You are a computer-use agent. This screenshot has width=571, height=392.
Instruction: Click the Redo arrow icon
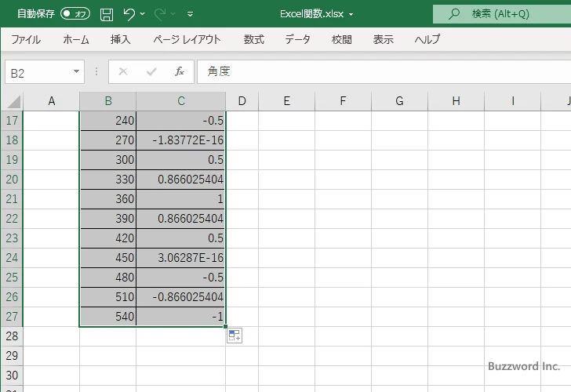coord(160,14)
